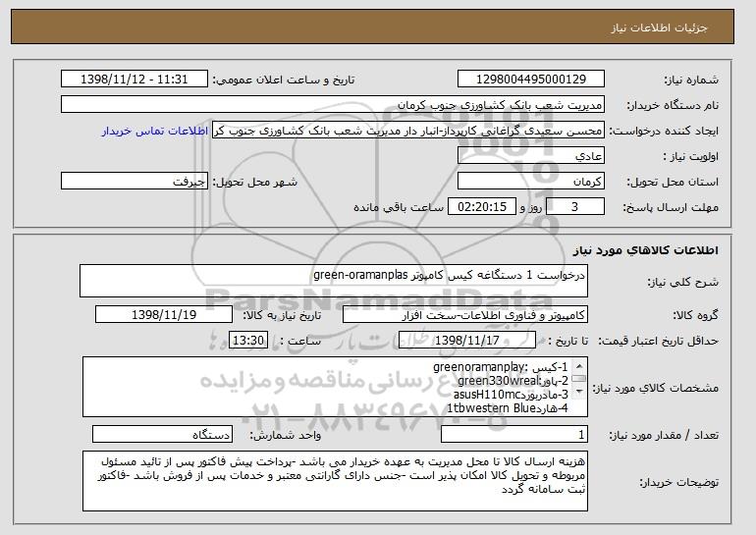Click the شماره نیاز field 1298004495000129
The image size is (756, 535).
click(x=531, y=80)
